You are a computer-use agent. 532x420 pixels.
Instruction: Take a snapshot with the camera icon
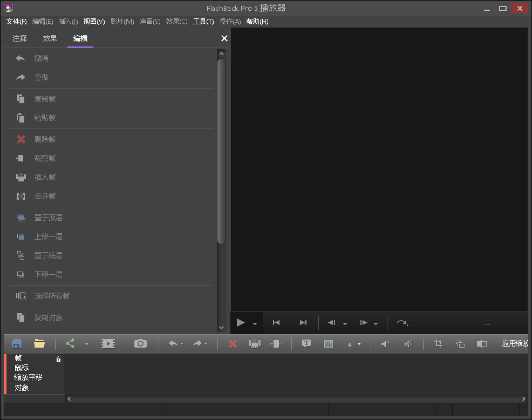click(x=140, y=343)
